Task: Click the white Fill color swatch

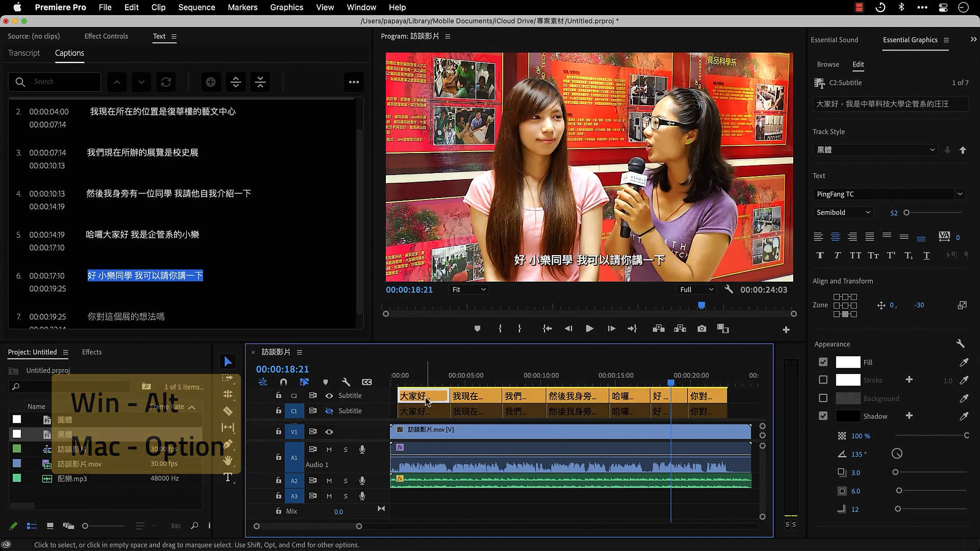Action: tap(847, 362)
